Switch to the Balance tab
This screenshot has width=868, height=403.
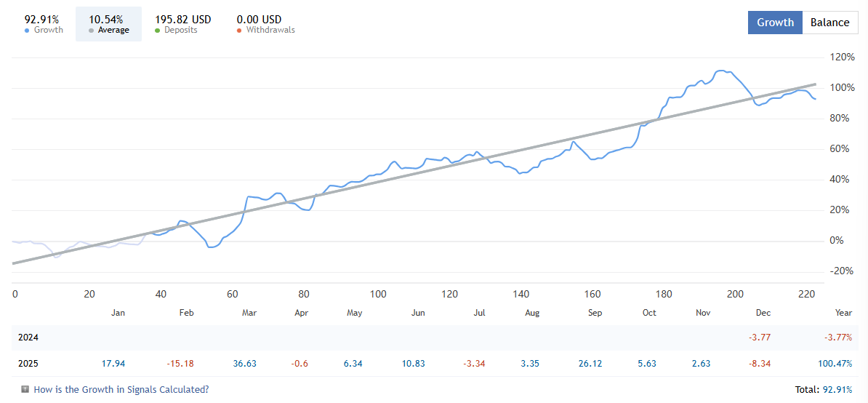tap(829, 23)
